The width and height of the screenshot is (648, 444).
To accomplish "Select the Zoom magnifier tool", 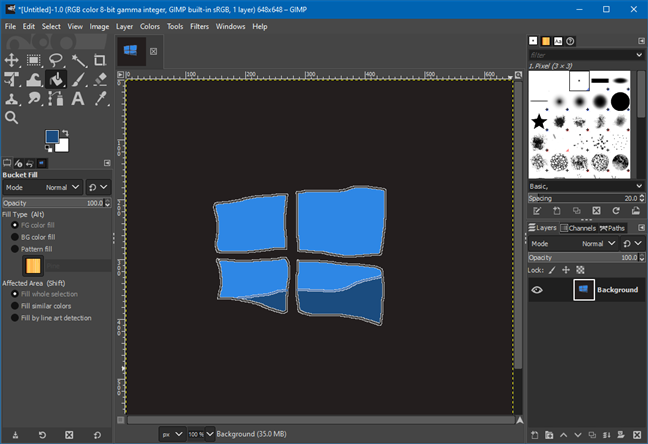I will point(12,118).
